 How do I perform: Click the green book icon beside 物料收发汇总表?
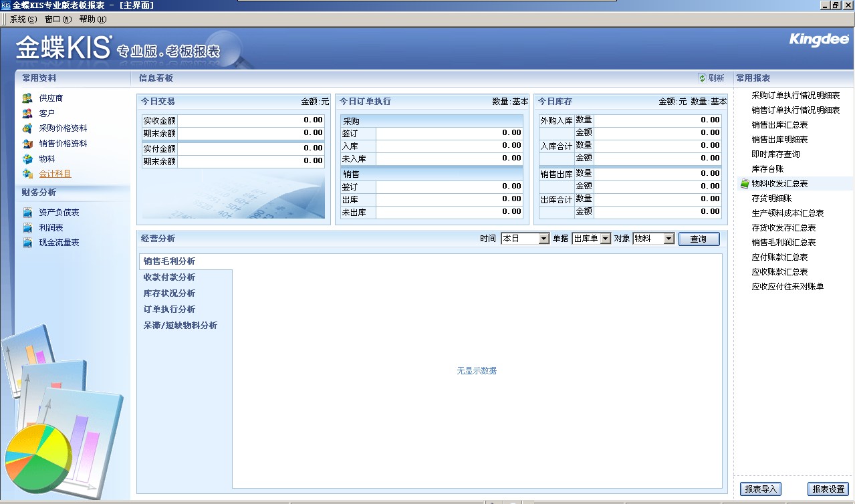pos(745,184)
